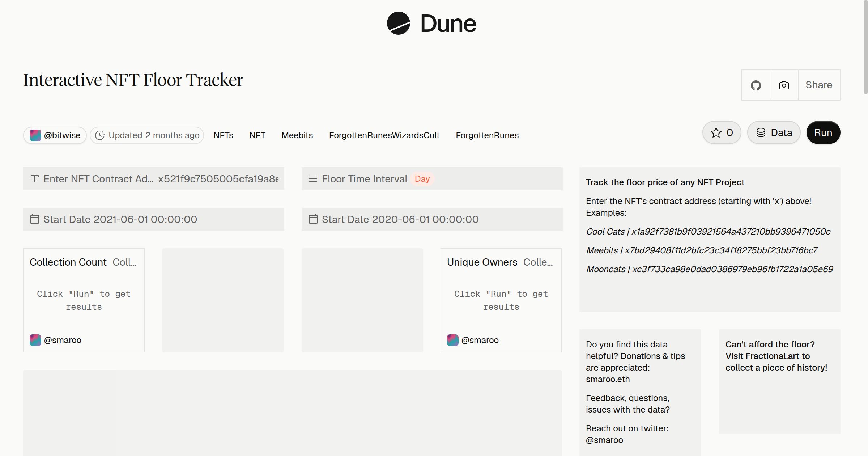Click calendar icon beside 2020-06-01 date
The width and height of the screenshot is (868, 456).
(313, 219)
